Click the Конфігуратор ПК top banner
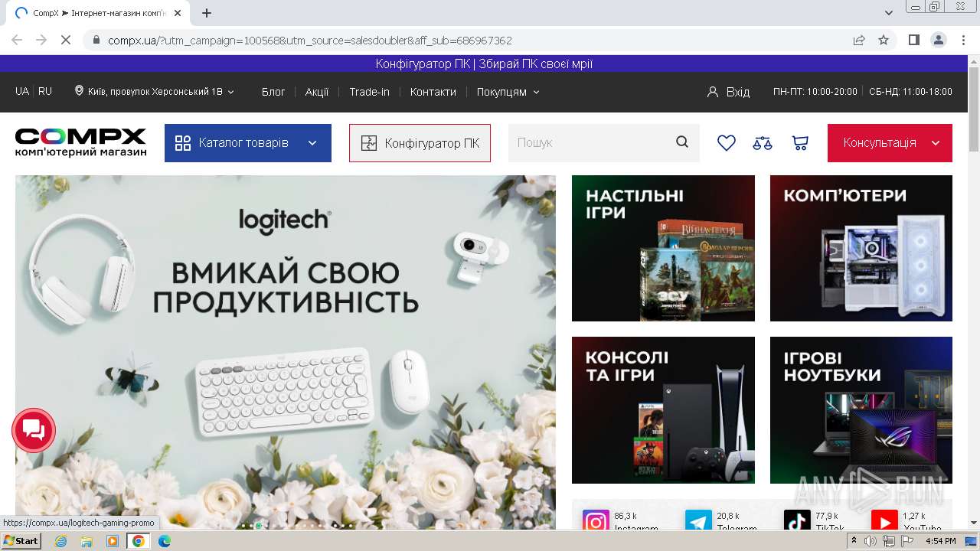This screenshot has width=980, height=551. click(484, 64)
